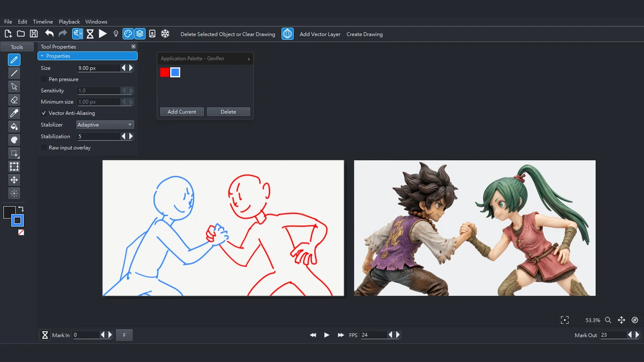Select the Paint Bucket fill tool

click(x=14, y=127)
